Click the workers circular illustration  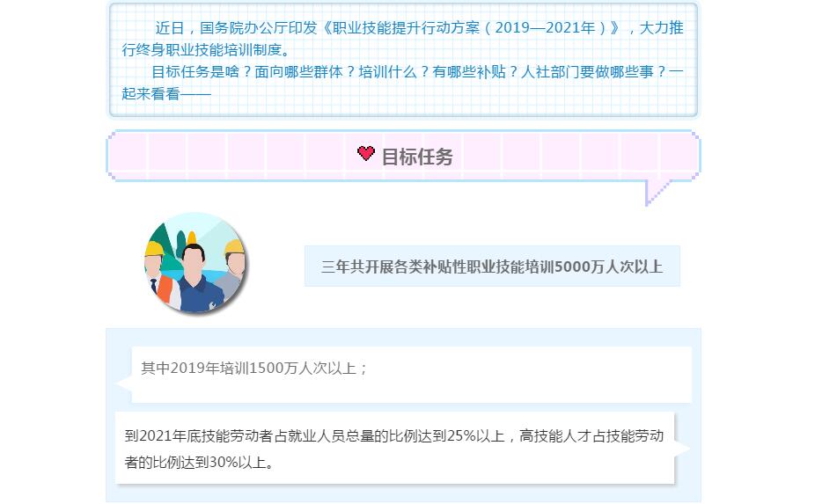click(196, 262)
